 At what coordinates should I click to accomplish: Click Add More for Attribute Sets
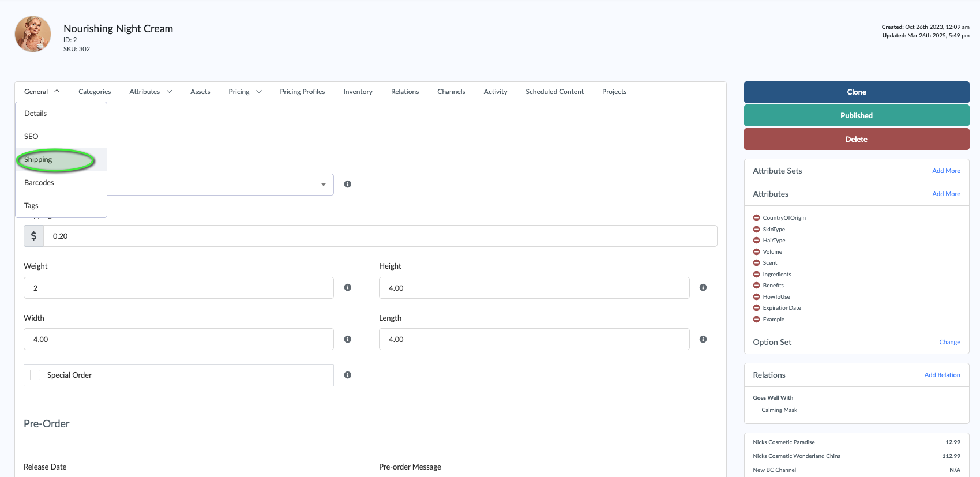[946, 171]
